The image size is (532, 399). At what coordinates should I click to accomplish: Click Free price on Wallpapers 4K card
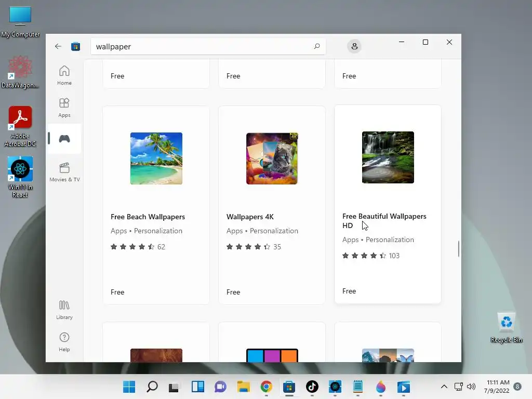pyautogui.click(x=233, y=292)
